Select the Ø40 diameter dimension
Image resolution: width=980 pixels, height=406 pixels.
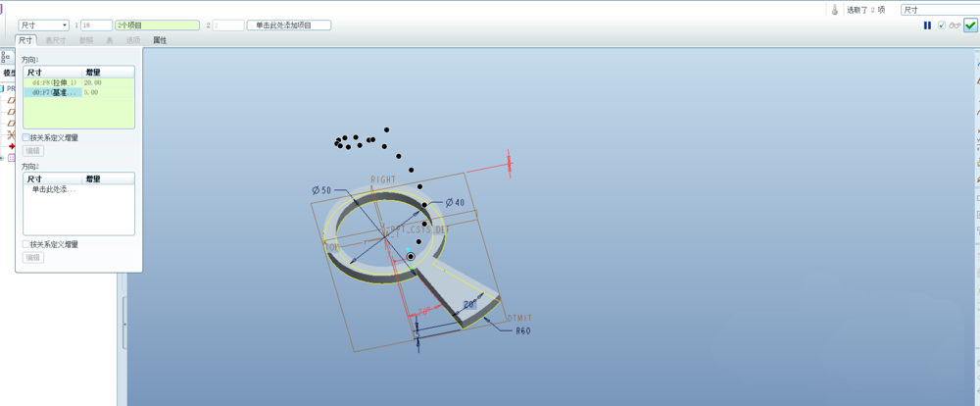click(455, 202)
